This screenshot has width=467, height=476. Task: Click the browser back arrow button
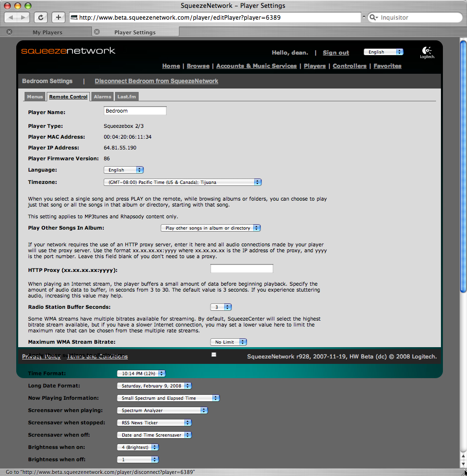pyautogui.click(x=12, y=17)
